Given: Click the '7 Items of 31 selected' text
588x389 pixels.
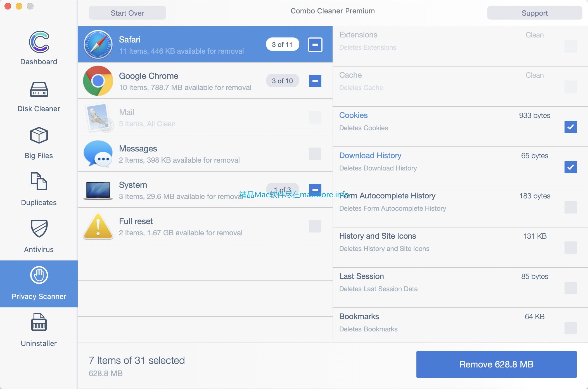Looking at the screenshot, I should click(137, 360).
